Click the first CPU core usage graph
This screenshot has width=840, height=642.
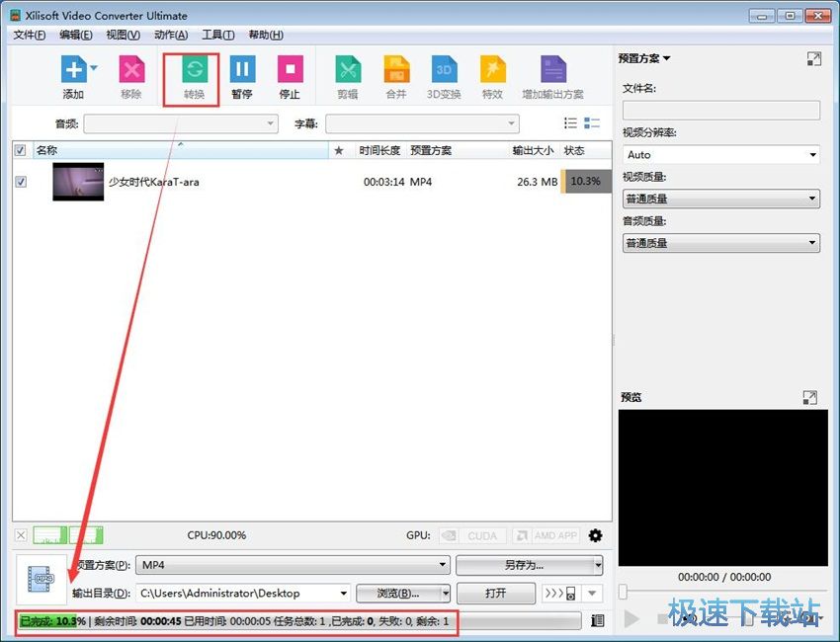point(49,535)
